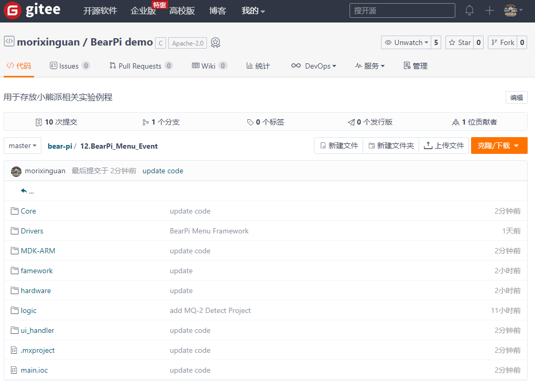
Task: Open the master branch selector
Action: tap(23, 146)
